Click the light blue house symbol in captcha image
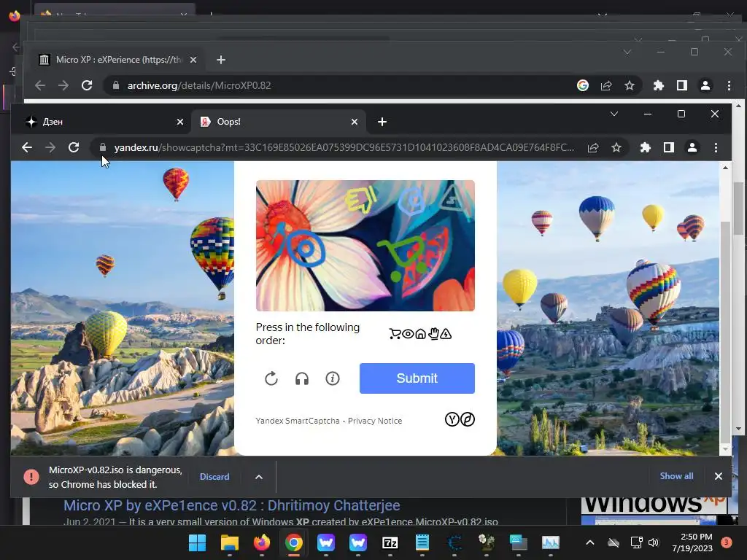The height and width of the screenshot is (560, 747). 411,201
